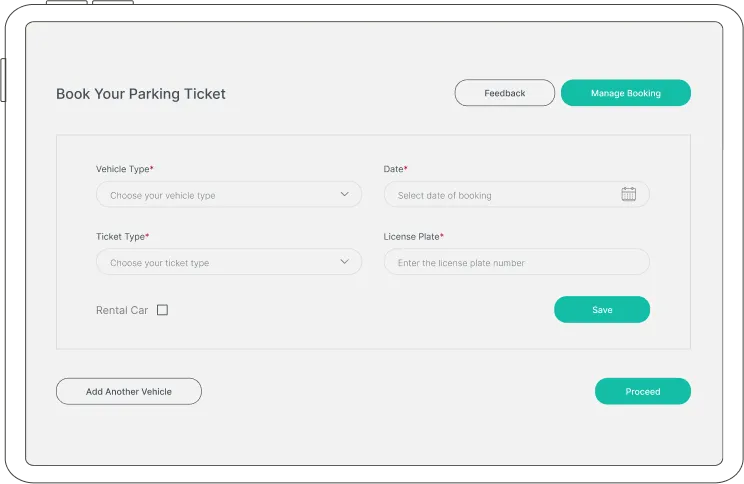744x484 pixels.
Task: Click the red asterisk beside Vehicle Type
Action: pyautogui.click(x=152, y=168)
